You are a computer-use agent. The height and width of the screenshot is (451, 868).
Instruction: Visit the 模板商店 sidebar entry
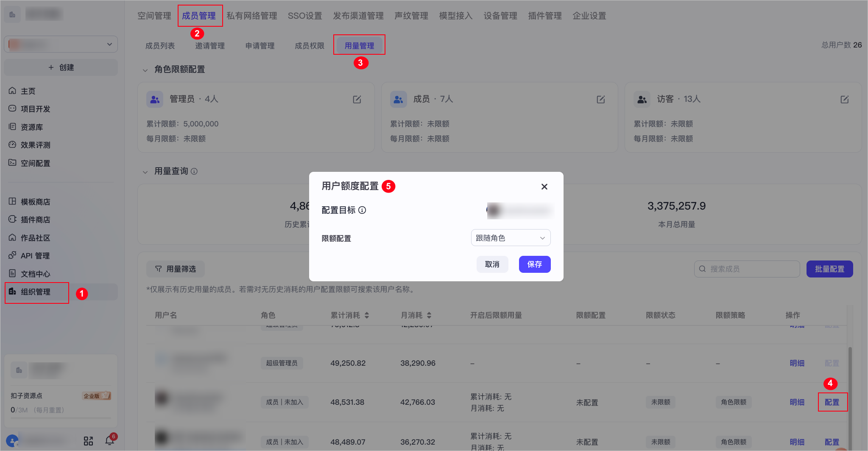click(61, 202)
